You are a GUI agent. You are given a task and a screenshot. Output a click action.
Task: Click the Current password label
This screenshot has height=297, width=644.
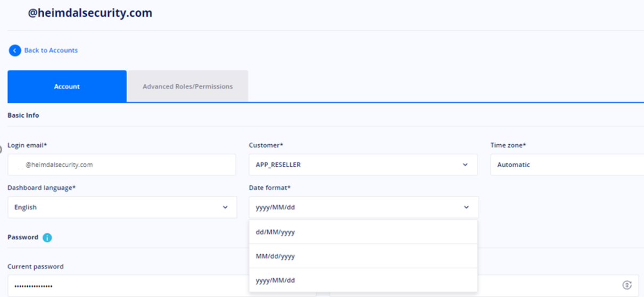pyautogui.click(x=36, y=266)
